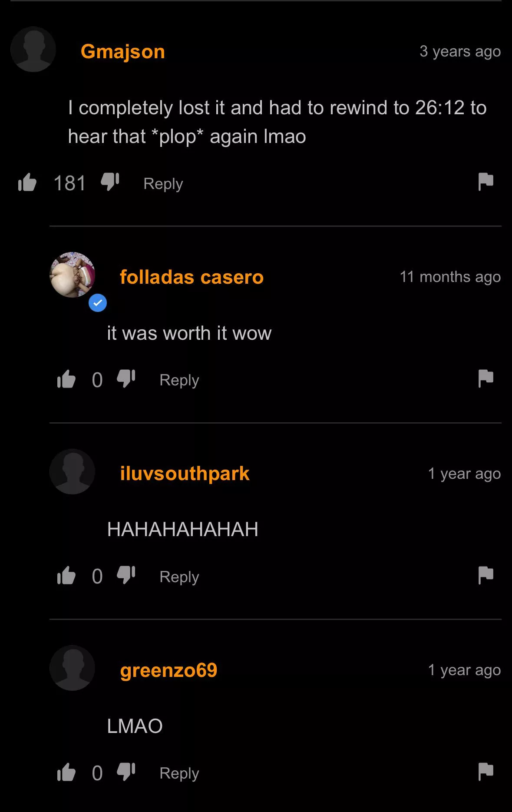This screenshot has width=512, height=812.
Task: Thumbs up the folladas casero reply
Action: click(x=66, y=379)
